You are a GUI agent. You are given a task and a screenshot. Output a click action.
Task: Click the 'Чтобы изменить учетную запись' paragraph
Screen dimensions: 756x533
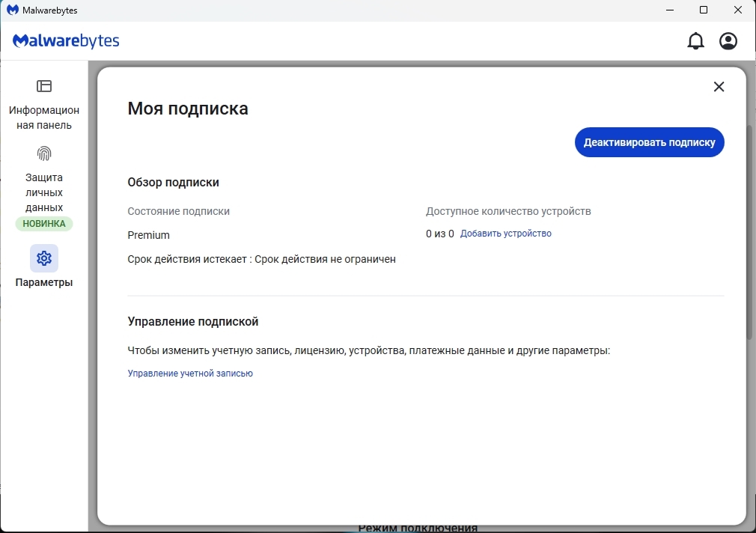pyautogui.click(x=369, y=350)
